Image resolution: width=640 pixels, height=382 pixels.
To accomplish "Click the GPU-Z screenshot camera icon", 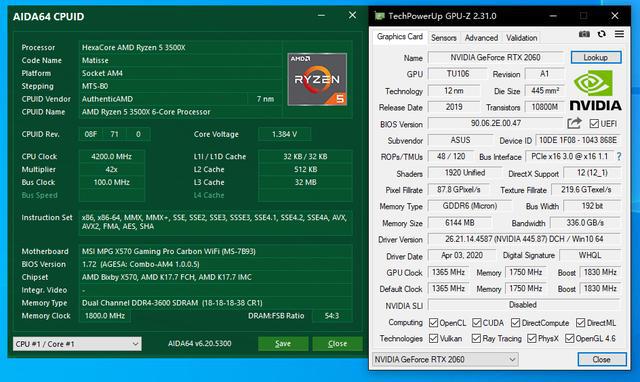I will pyautogui.click(x=584, y=34).
